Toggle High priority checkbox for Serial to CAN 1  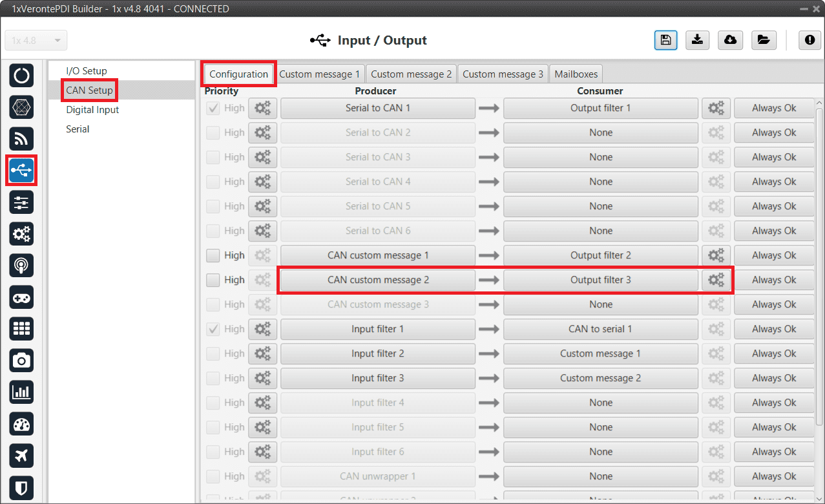pos(213,108)
